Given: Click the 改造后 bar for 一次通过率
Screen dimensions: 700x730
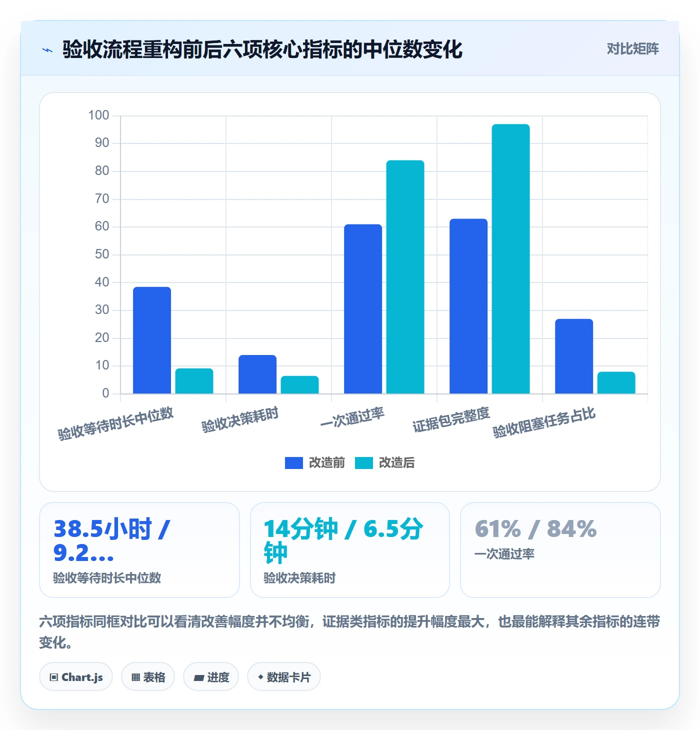Looking at the screenshot, I should coord(405,277).
